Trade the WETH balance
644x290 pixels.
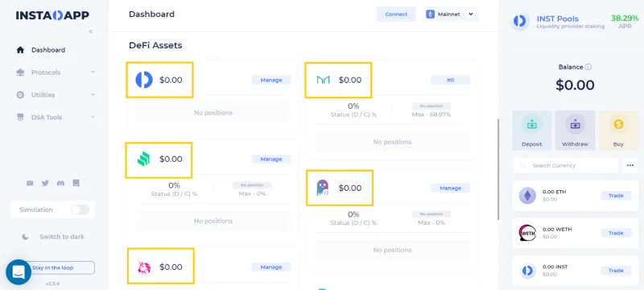616,234
